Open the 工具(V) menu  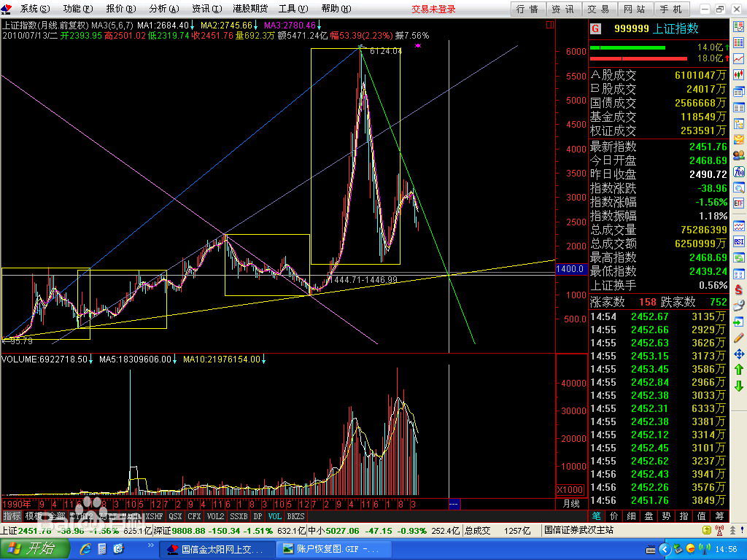[x=293, y=9]
